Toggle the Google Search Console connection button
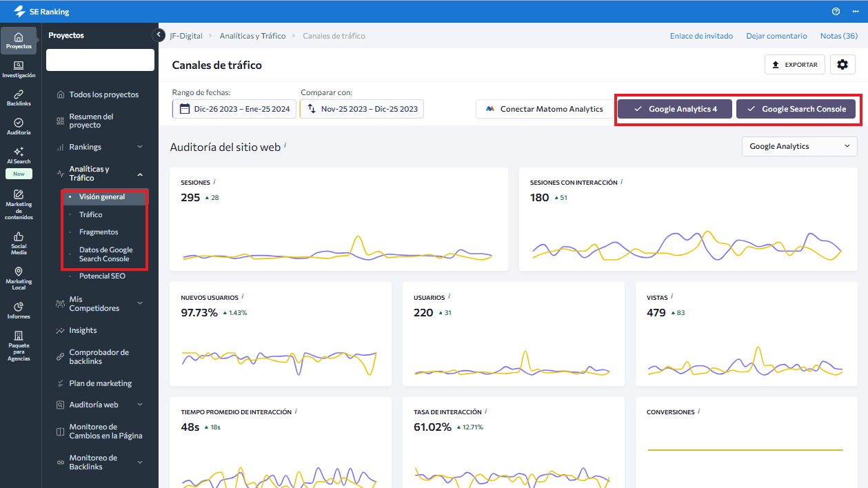The image size is (868, 488). click(796, 109)
